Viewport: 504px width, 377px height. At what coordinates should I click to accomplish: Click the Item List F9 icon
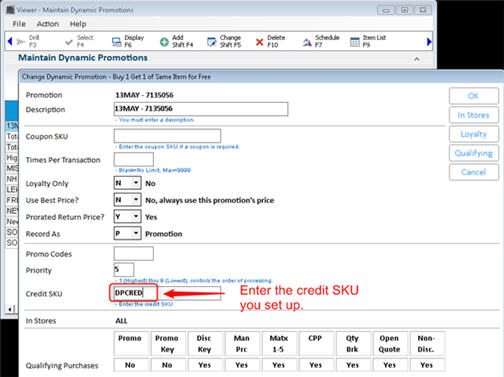click(355, 42)
